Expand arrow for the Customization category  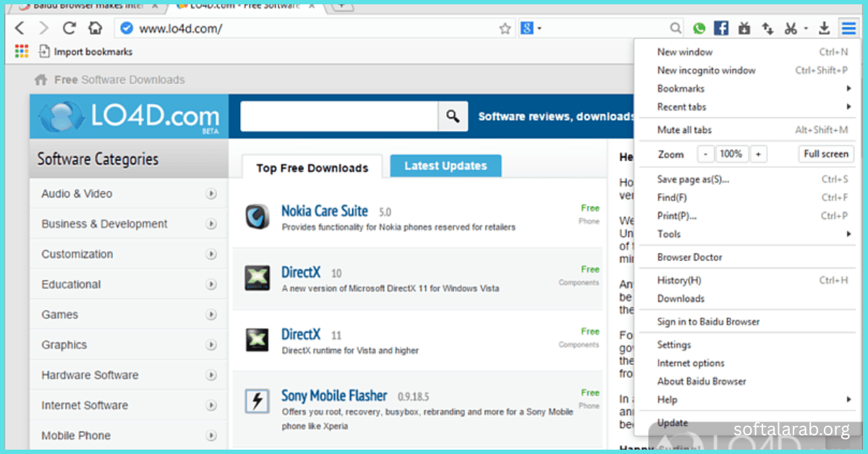point(211,254)
